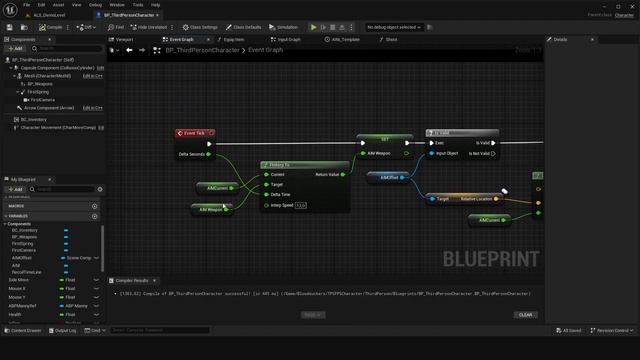Viewport: 640px width, 360px height.
Task: Open the Asset menu
Action: pos(58,5)
